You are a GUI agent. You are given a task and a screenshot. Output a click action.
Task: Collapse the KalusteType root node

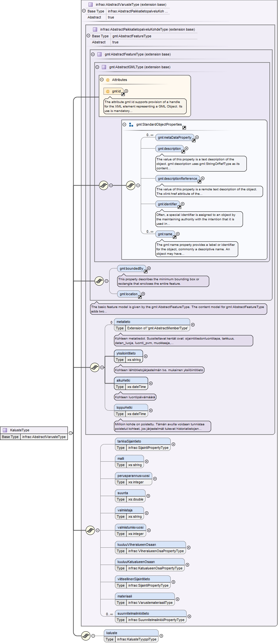[70, 433]
